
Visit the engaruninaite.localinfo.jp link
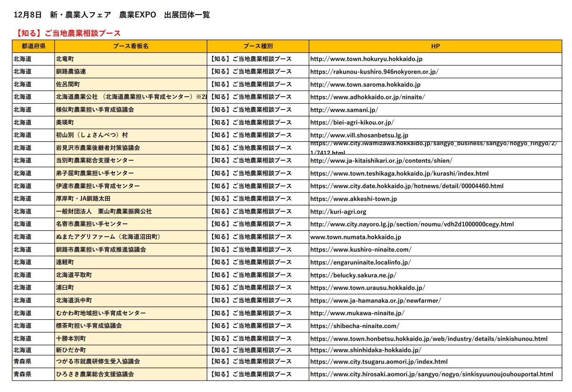[360, 262]
